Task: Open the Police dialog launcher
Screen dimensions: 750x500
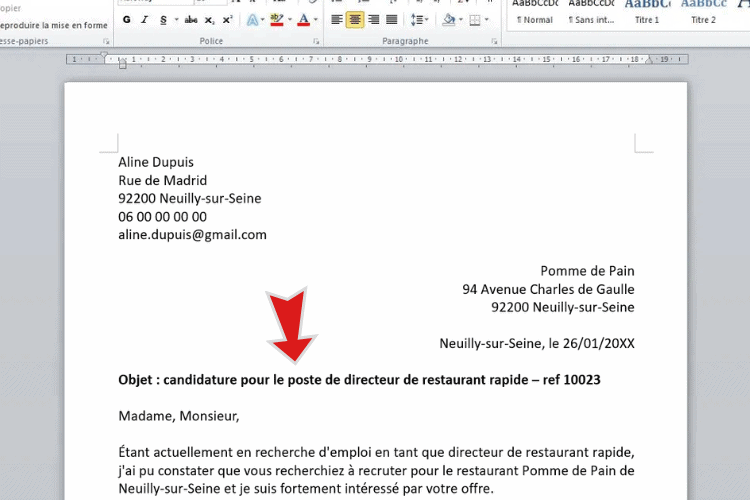Action: (x=316, y=42)
